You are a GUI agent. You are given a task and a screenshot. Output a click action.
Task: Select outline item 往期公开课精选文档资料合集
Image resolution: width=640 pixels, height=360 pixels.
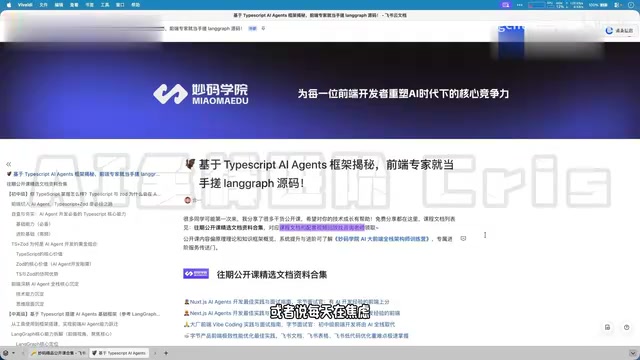[37, 184]
